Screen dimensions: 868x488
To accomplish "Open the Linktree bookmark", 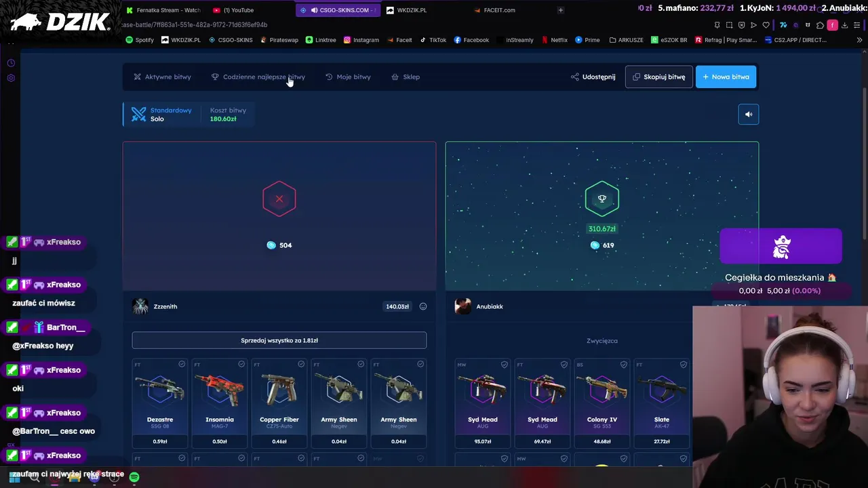I will (x=321, y=40).
